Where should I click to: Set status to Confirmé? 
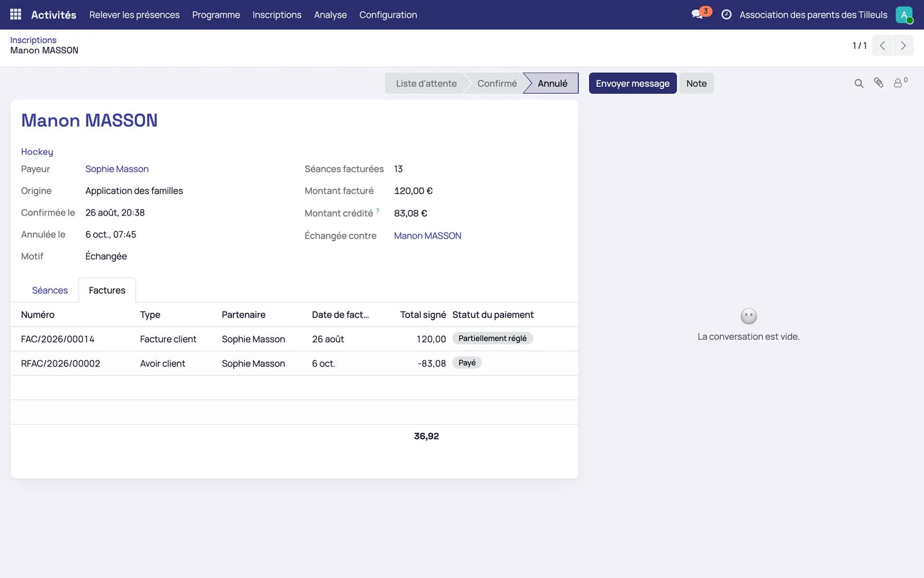click(x=497, y=83)
